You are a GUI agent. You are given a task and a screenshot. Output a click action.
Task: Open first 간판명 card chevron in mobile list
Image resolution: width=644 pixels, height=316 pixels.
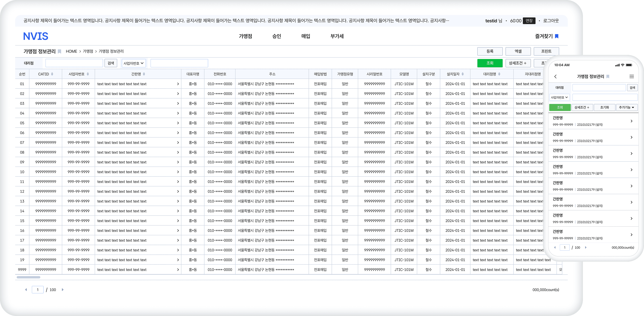tap(631, 121)
